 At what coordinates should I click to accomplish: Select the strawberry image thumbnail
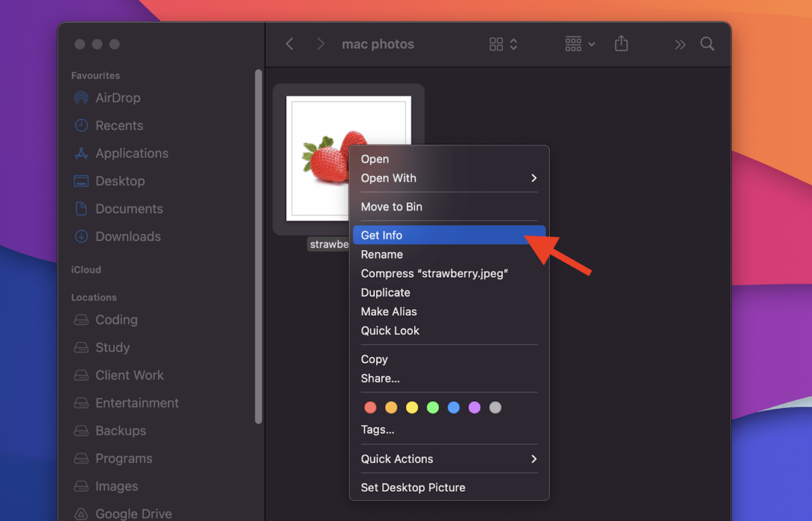coord(317,158)
